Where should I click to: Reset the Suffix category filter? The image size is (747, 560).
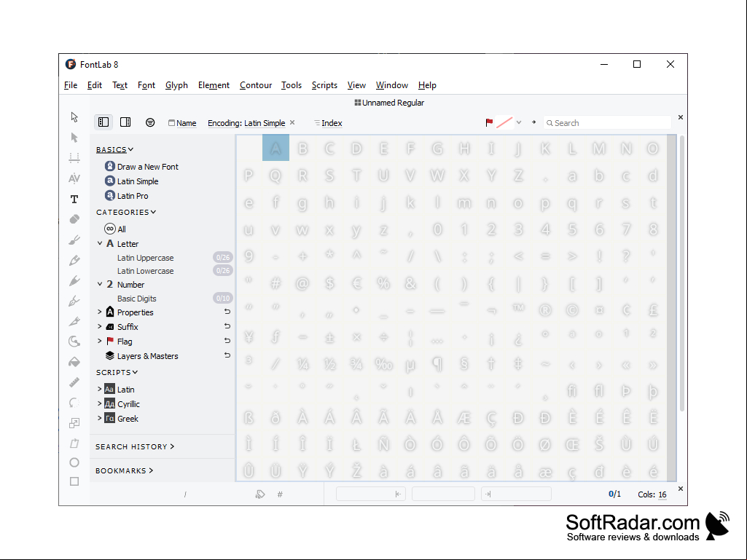pyautogui.click(x=227, y=326)
